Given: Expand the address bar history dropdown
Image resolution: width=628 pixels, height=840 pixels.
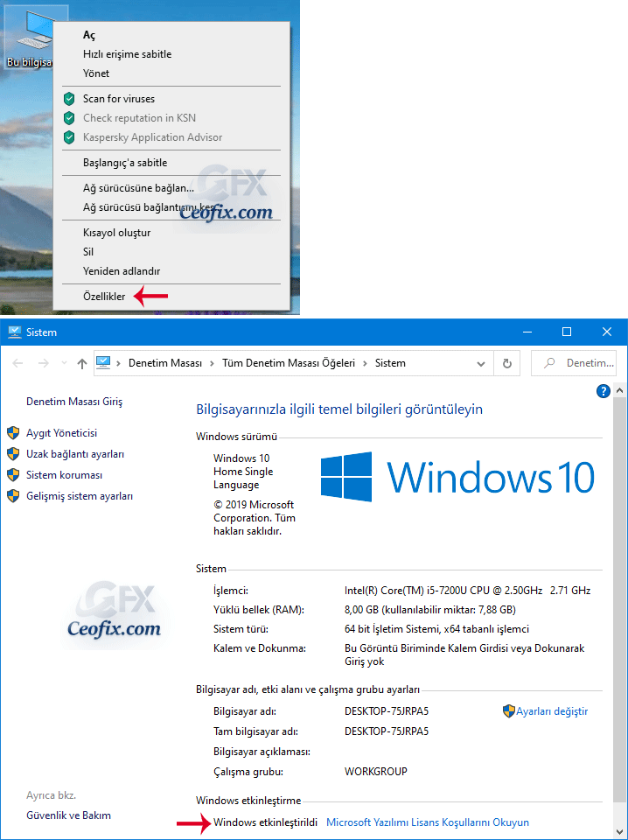Looking at the screenshot, I should (x=481, y=364).
